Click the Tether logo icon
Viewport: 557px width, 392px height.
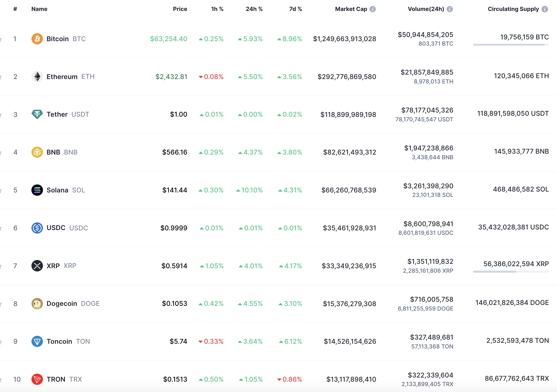pos(37,114)
